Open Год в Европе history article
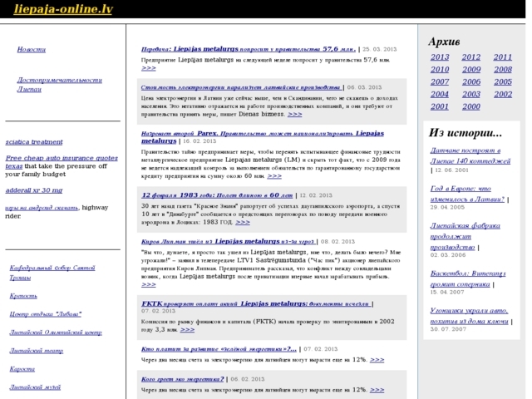The image size is (532, 399). 468,194
